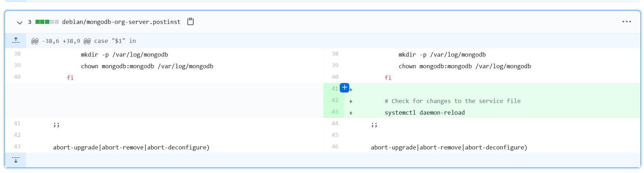Select left-side line number 40
644x173 pixels.
(17, 77)
